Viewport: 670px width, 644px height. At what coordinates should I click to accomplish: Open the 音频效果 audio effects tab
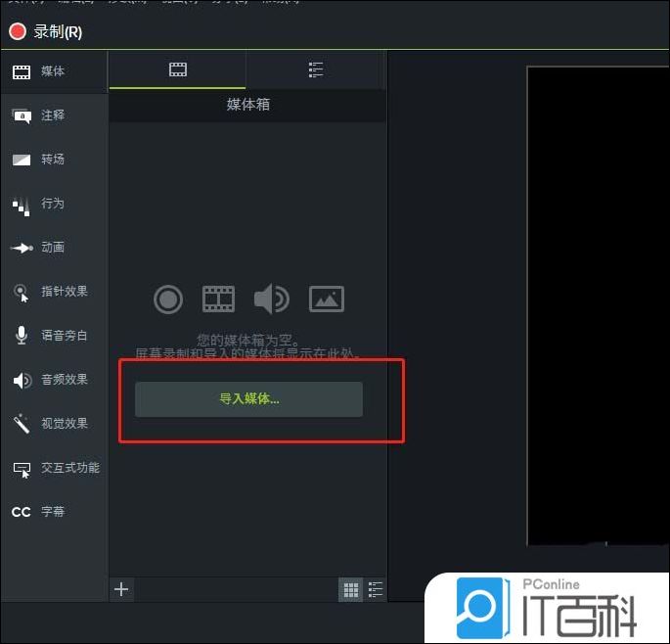pos(54,380)
